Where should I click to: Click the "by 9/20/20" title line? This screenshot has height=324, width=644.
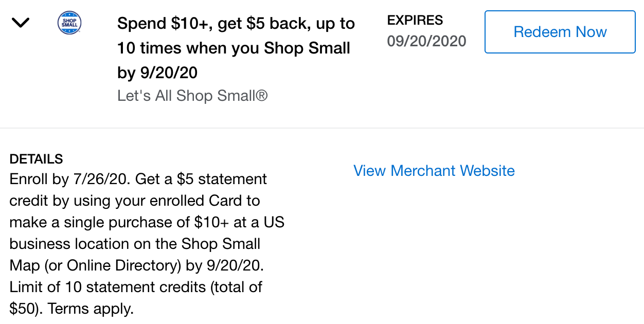click(157, 73)
